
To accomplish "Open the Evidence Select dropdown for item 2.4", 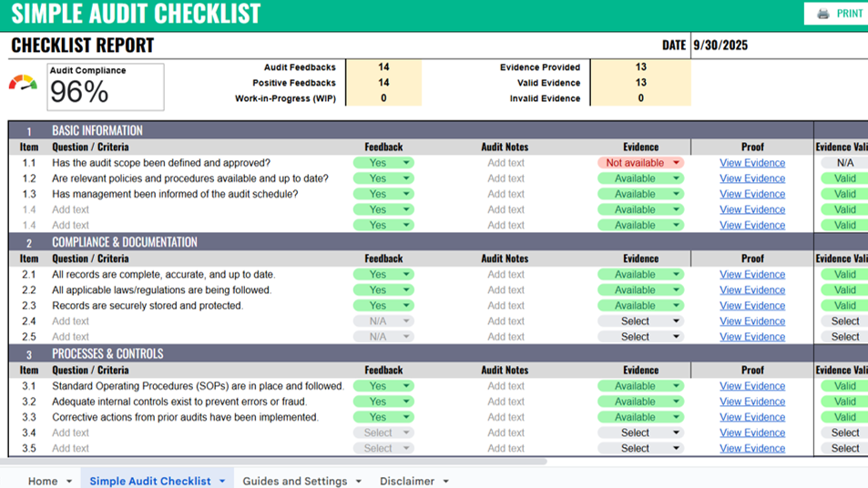I will coord(676,321).
